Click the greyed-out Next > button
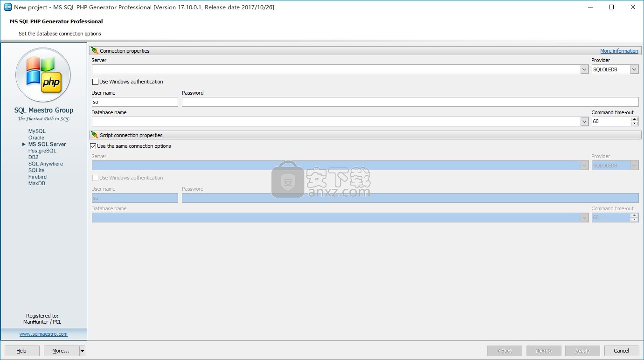The width and height of the screenshot is (644, 360). pyautogui.click(x=544, y=351)
